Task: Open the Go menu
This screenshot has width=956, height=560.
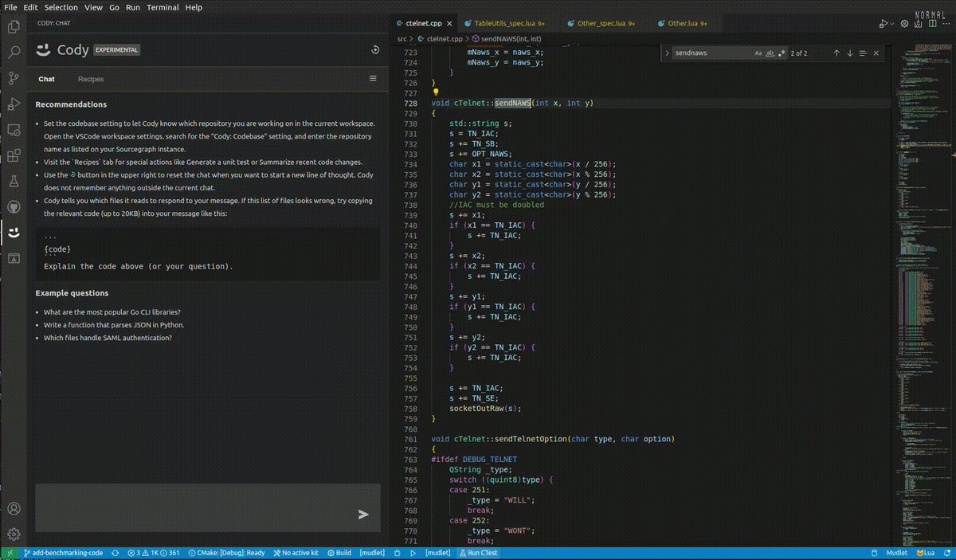Action: (x=114, y=6)
